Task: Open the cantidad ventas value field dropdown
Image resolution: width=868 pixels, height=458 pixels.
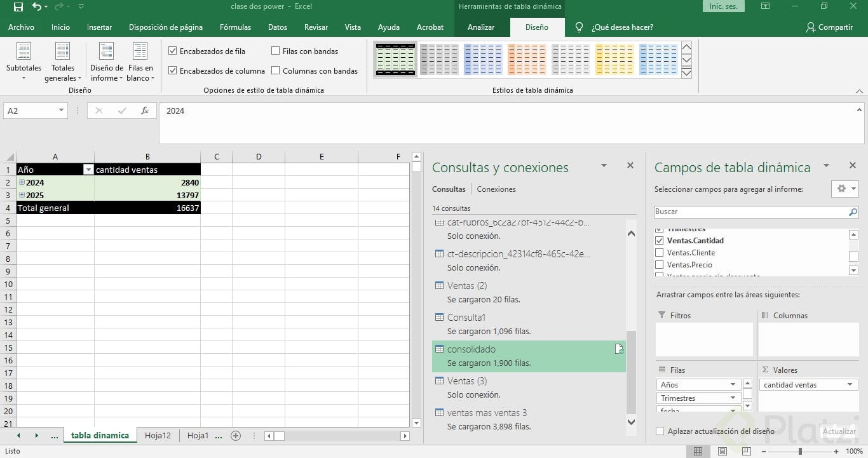Action: 850,385
